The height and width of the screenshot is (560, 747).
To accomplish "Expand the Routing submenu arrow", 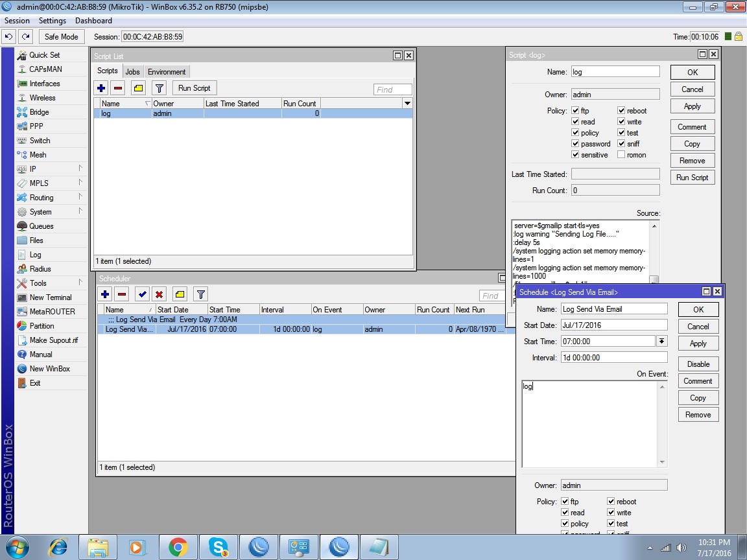I will click(80, 196).
